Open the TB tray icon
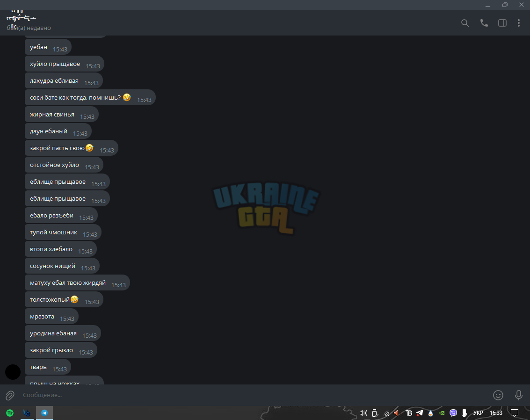Image resolution: width=530 pixels, height=420 pixels. click(408, 413)
